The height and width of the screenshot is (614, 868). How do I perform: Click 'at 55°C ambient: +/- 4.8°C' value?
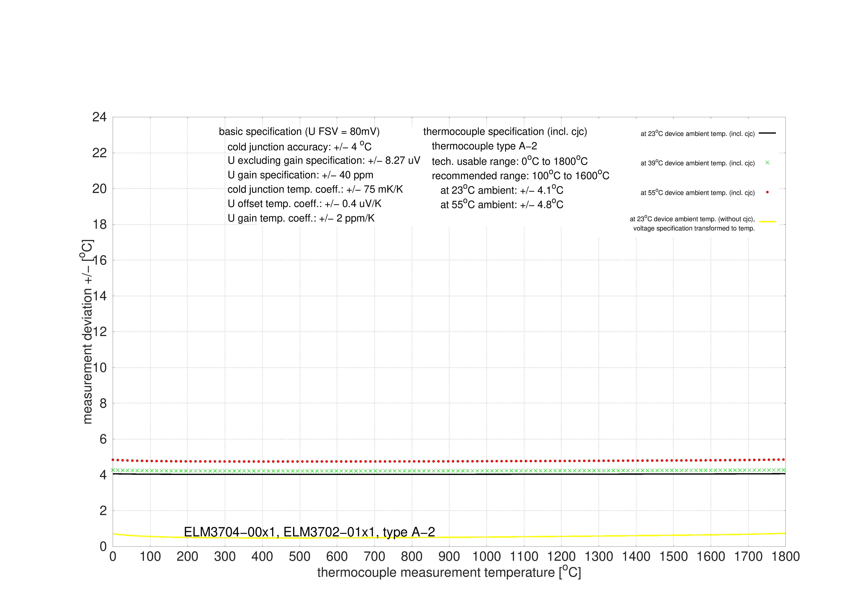point(502,204)
